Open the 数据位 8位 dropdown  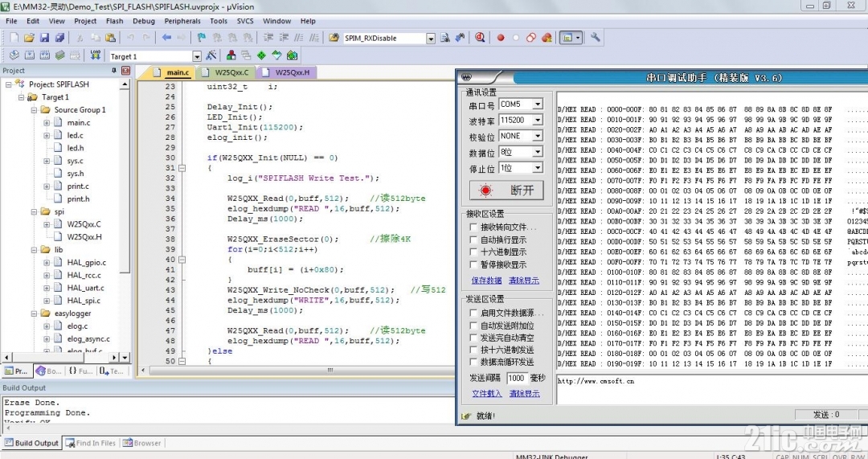click(538, 152)
